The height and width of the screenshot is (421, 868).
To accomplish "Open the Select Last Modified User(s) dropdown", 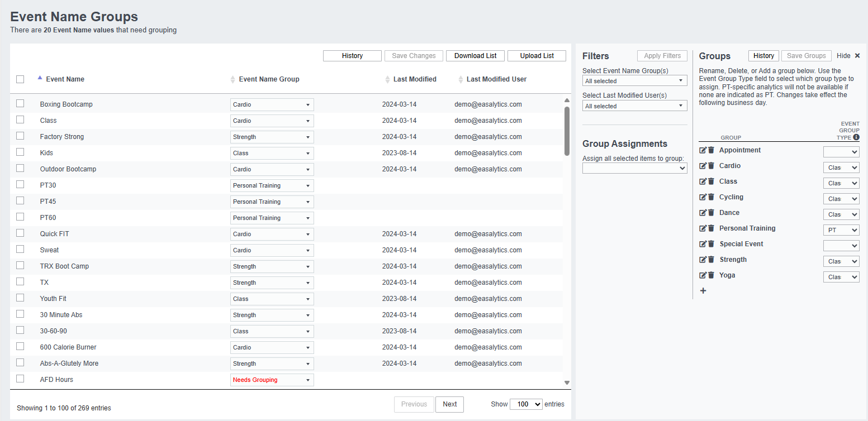I will [x=634, y=106].
